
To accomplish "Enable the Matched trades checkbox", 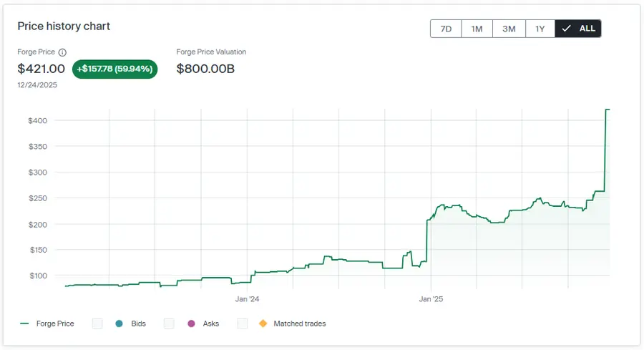I will point(243,324).
